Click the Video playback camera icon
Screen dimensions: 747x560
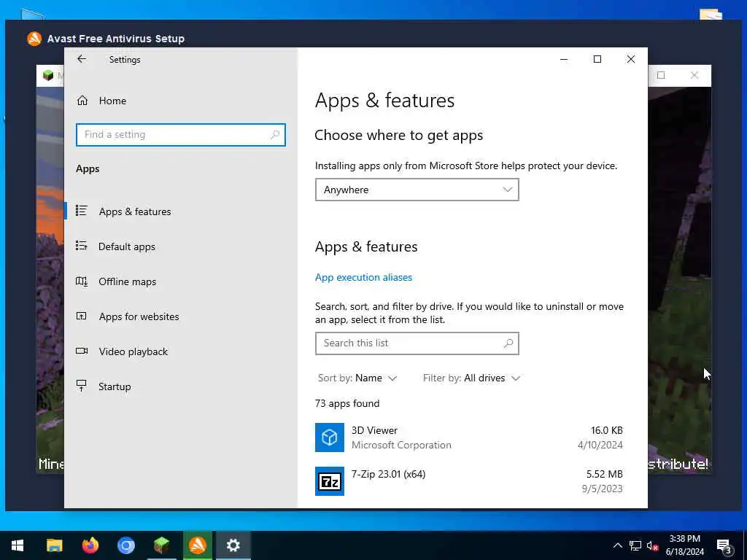point(82,351)
